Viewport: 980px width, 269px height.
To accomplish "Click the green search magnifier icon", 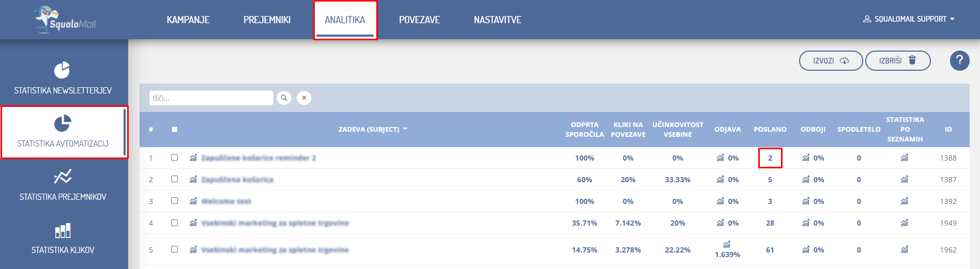I will click(284, 98).
